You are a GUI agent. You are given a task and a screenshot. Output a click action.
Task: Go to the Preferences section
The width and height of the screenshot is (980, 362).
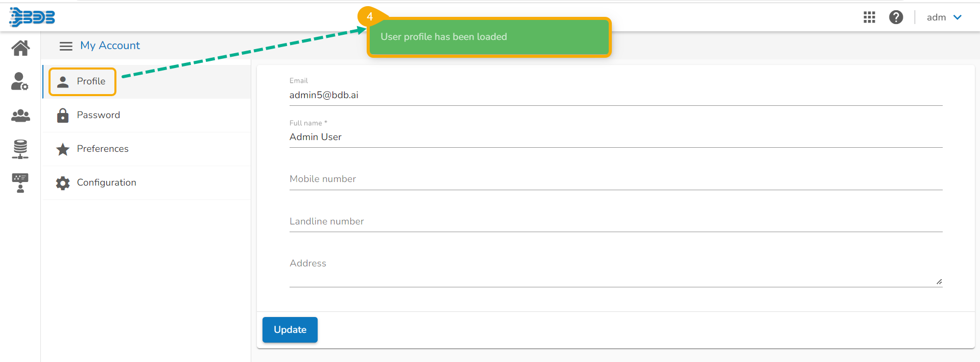(x=102, y=149)
